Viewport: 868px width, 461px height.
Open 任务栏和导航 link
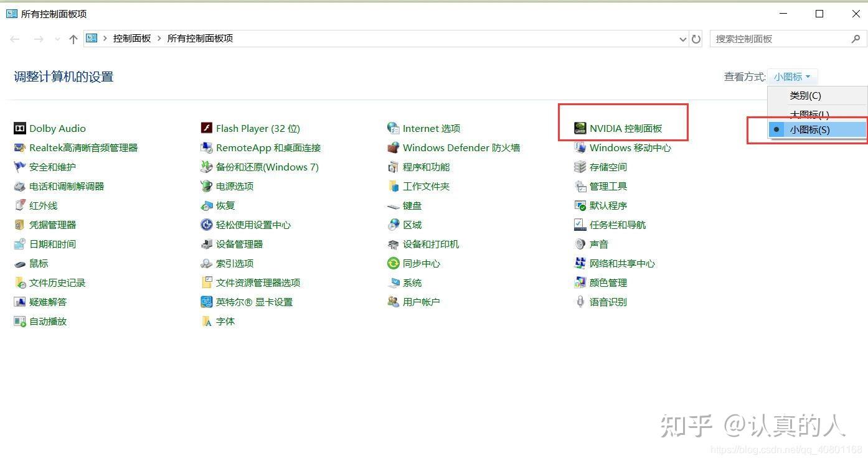coord(618,225)
